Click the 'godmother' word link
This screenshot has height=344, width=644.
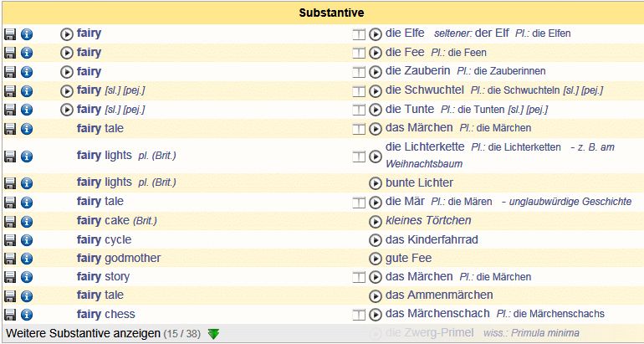pyautogui.click(x=132, y=258)
